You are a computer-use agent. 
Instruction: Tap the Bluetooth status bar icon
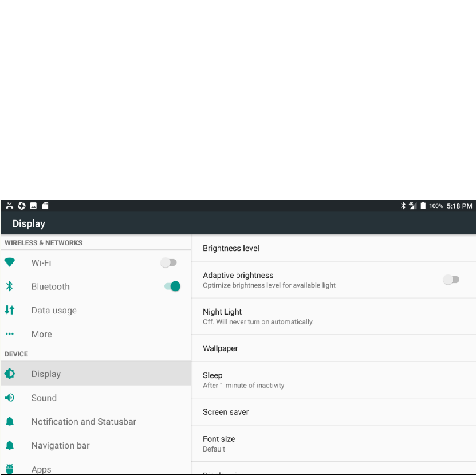[x=403, y=206]
